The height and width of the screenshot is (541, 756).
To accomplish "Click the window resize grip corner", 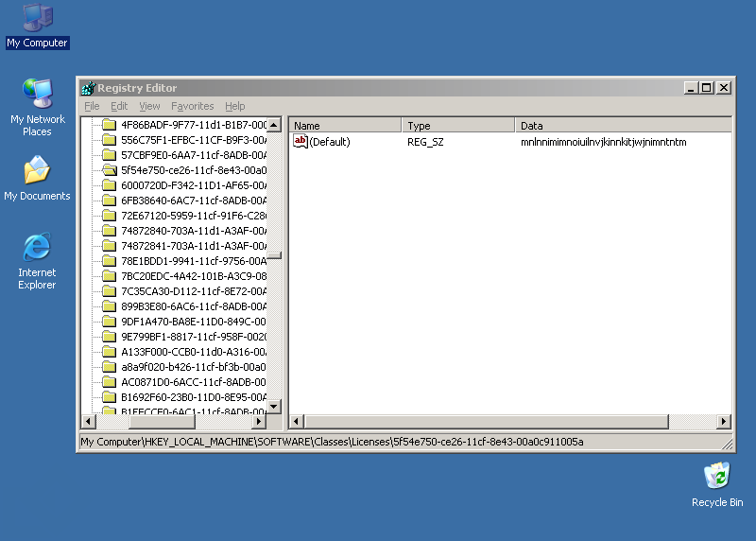I will [728, 444].
